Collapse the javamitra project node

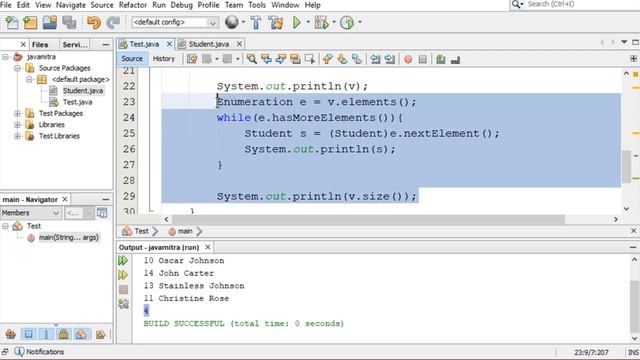[x=5, y=57]
